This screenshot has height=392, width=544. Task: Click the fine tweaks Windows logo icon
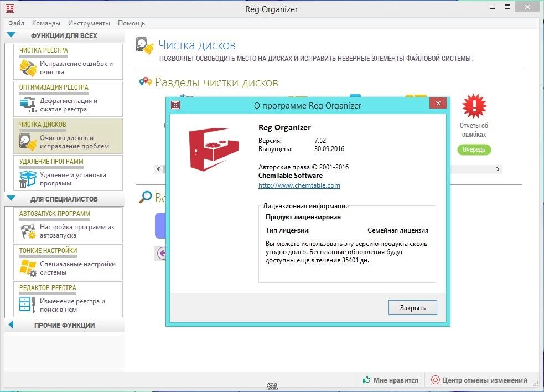pyautogui.click(x=28, y=268)
